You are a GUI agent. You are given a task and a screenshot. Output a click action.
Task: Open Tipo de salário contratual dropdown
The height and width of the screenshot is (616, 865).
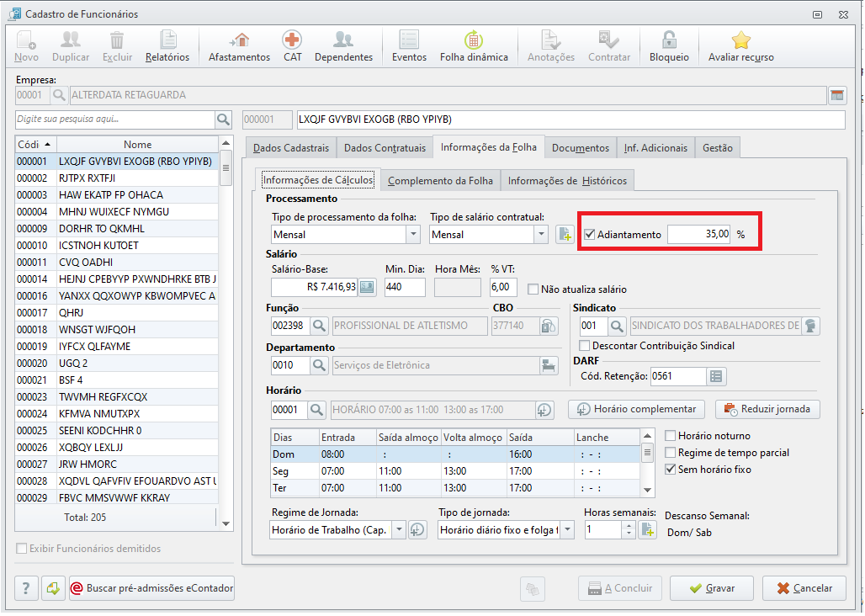(x=541, y=235)
